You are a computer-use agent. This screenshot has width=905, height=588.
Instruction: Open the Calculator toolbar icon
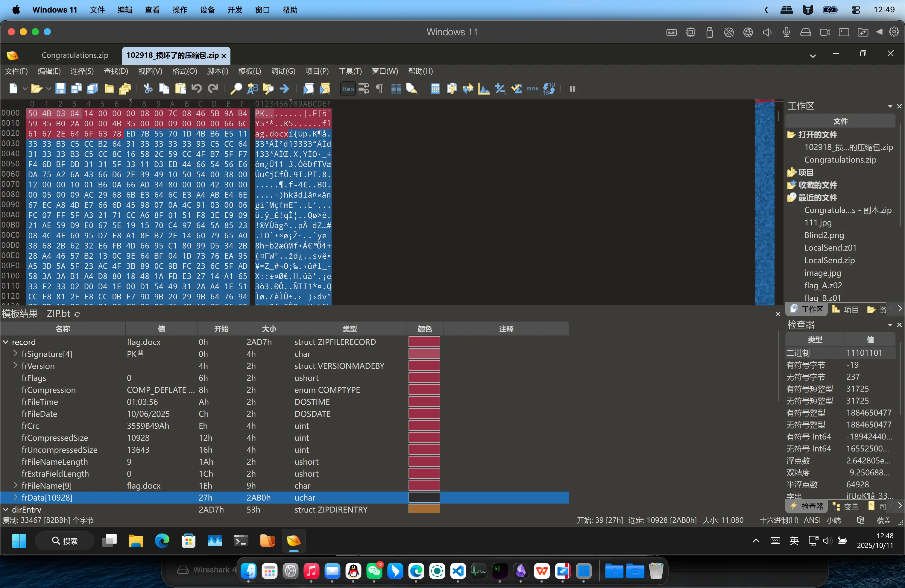point(435,89)
